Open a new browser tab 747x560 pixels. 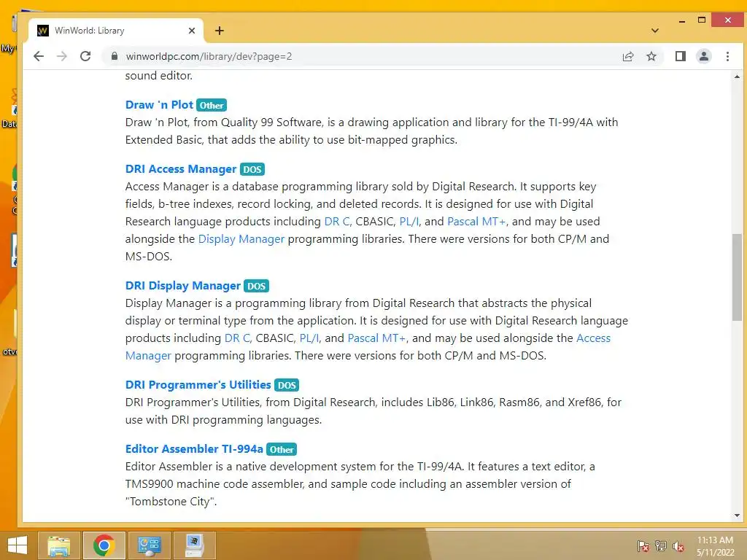pos(219,31)
